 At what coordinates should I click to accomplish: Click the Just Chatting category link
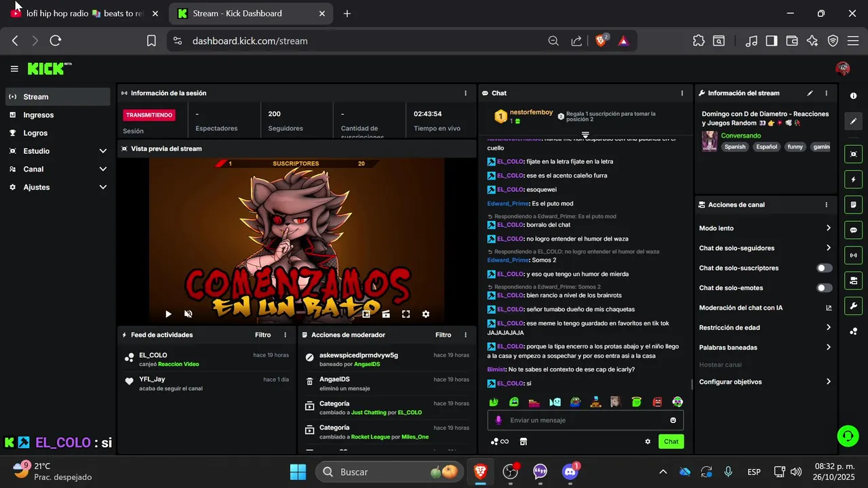click(x=369, y=412)
